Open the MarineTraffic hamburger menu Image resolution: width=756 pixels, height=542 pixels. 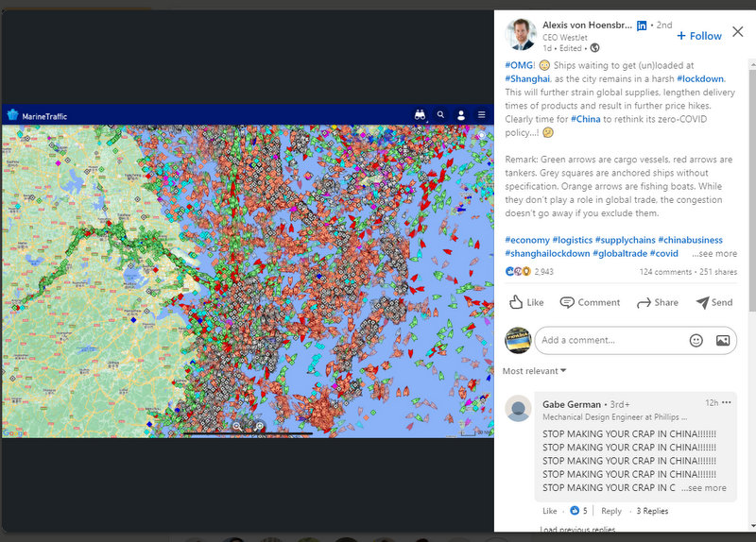pos(481,115)
